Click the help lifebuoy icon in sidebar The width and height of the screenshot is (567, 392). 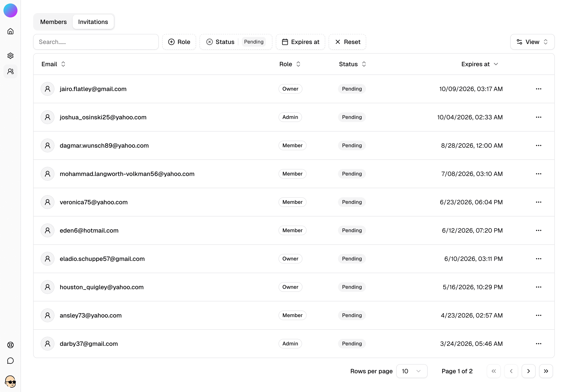(x=10, y=345)
